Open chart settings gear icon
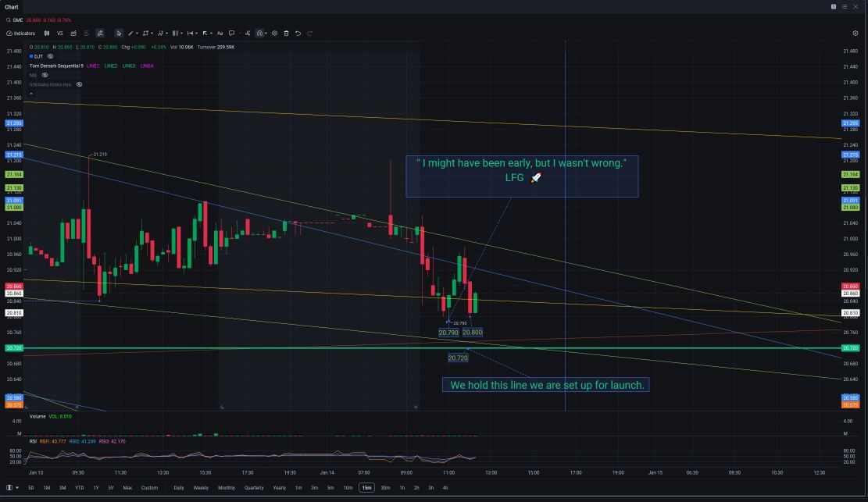 pos(855,34)
